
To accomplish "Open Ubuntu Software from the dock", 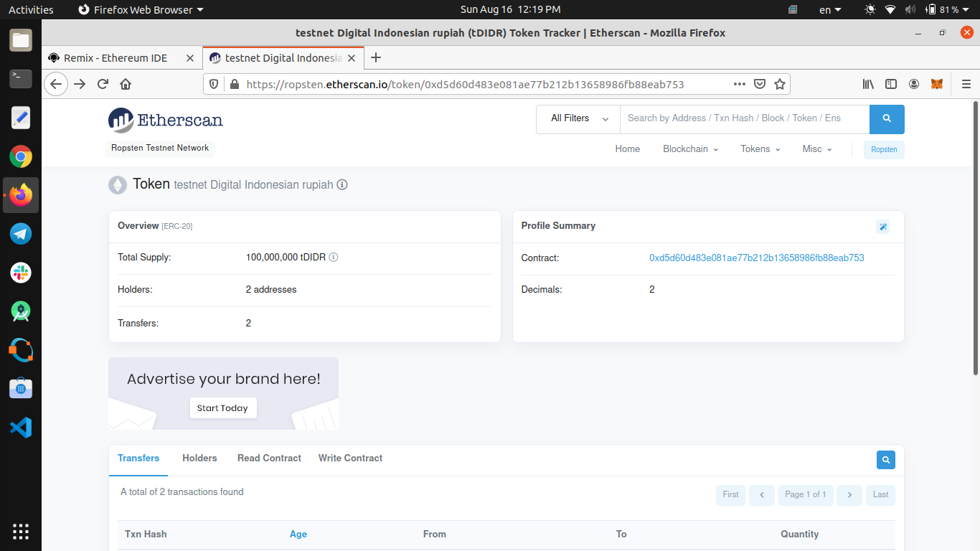I will click(x=21, y=389).
